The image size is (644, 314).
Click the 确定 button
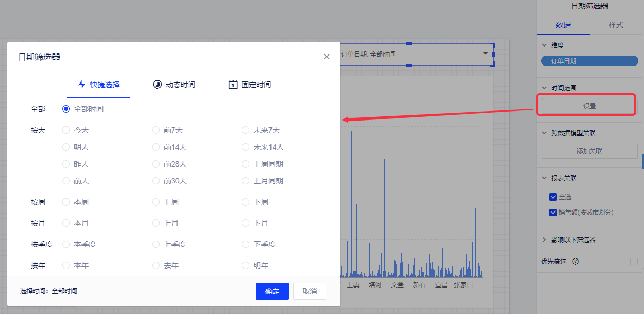click(x=272, y=291)
